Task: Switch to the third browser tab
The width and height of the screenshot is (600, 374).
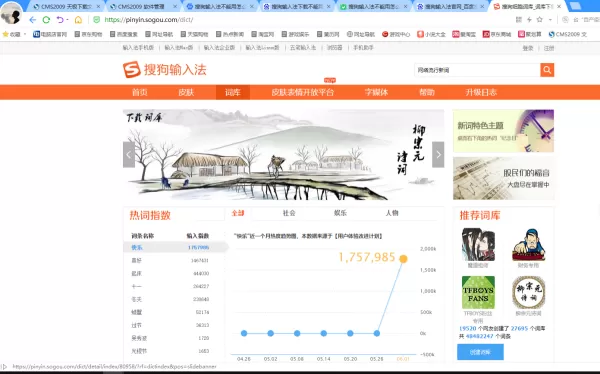Action: [x=220, y=7]
